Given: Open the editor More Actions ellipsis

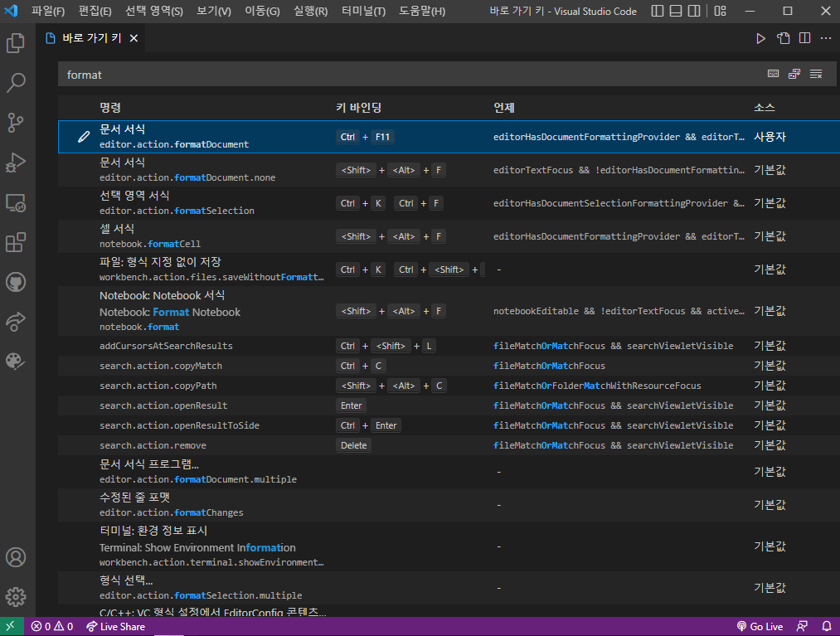Looking at the screenshot, I should pyautogui.click(x=826, y=38).
